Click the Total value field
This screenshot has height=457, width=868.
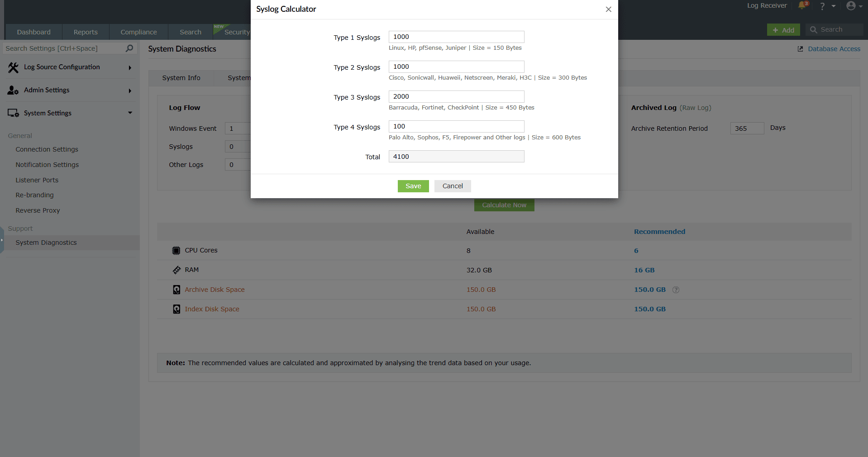[456, 157]
